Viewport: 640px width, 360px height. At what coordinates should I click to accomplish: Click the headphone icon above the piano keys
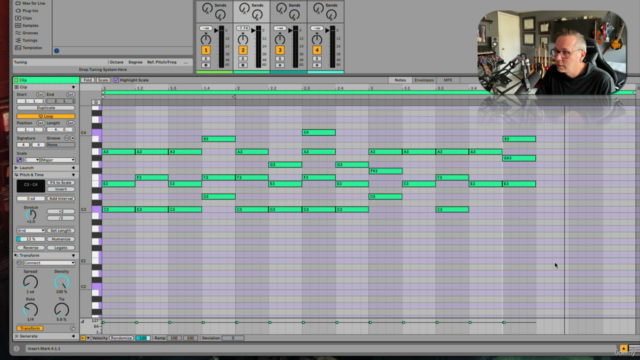pos(96,102)
